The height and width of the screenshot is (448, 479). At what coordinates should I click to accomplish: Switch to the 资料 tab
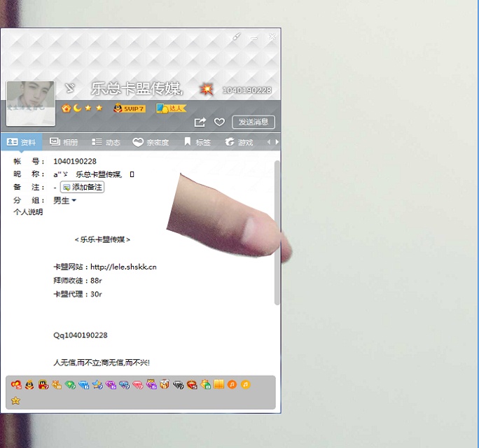click(22, 142)
